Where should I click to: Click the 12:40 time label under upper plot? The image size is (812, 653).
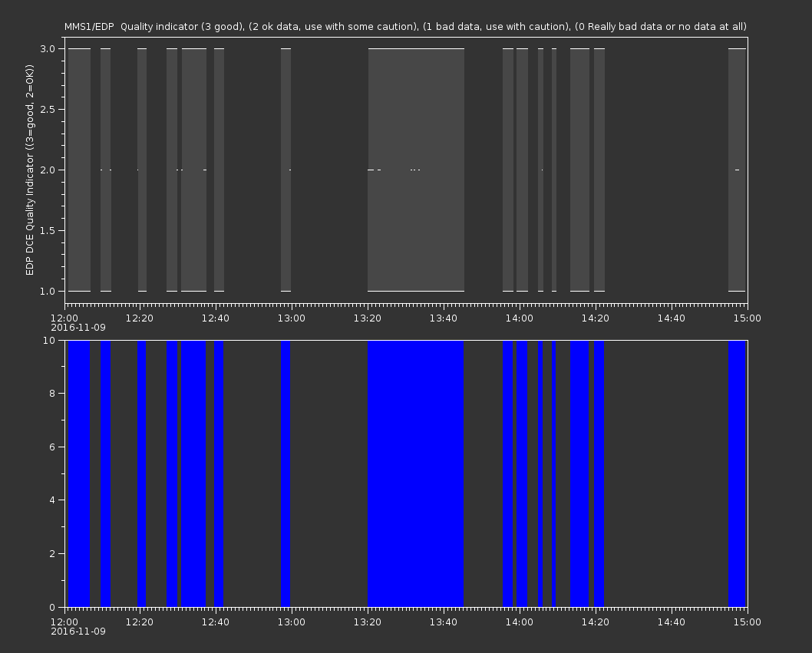(216, 318)
